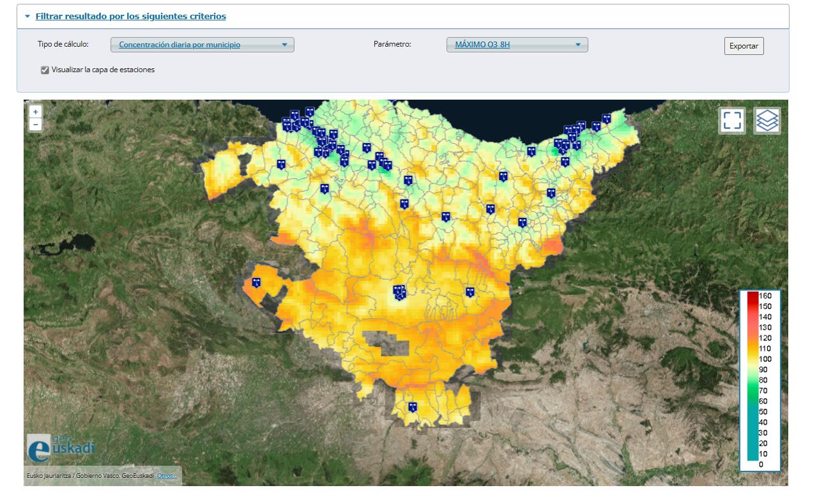The height and width of the screenshot is (504, 817).
Task: Click the green band of the legend near 70
Action: 752,390
